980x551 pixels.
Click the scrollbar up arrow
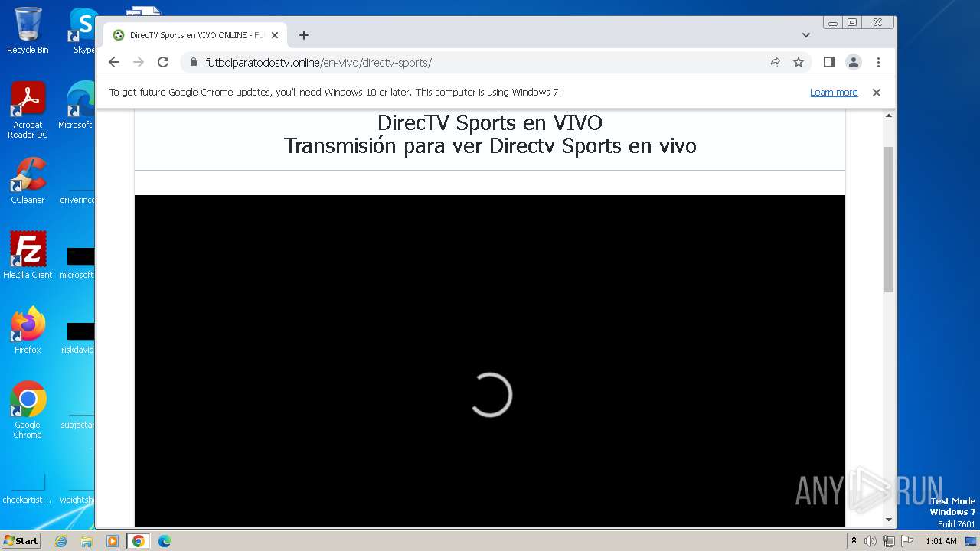pyautogui.click(x=889, y=116)
